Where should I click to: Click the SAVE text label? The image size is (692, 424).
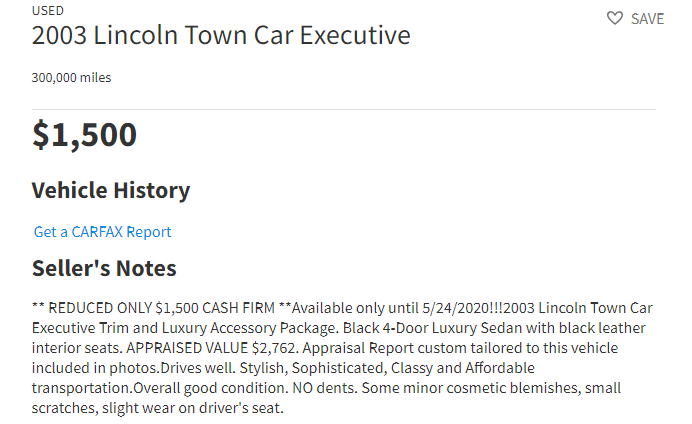click(x=647, y=19)
